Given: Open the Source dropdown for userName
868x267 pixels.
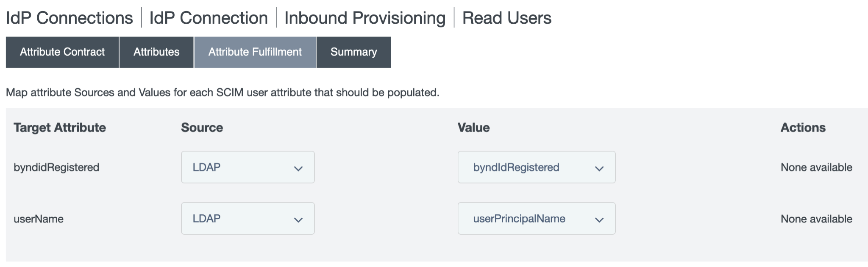Looking at the screenshot, I should [x=248, y=219].
